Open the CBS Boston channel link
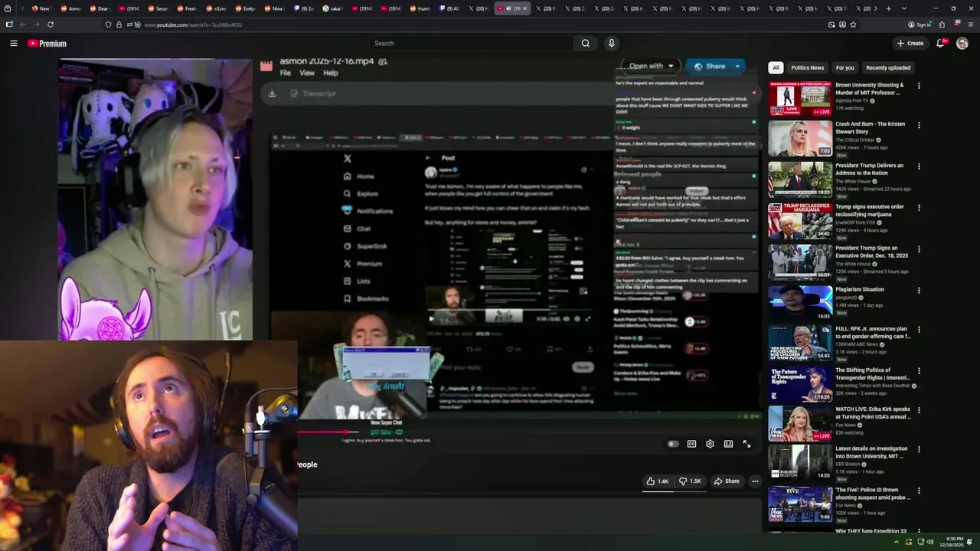Viewport: 980px width, 551px height. click(849, 464)
